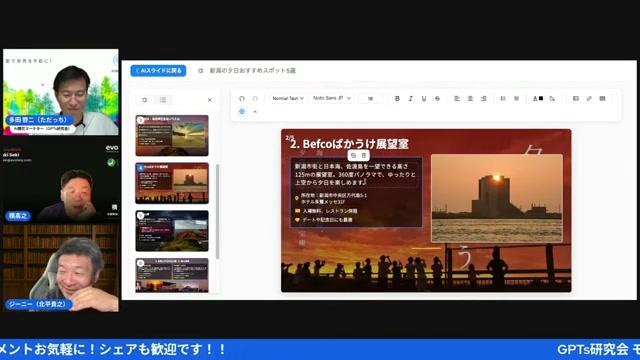Open the fill/highlight color tool
This screenshot has width=640, height=360.
click(x=552, y=98)
